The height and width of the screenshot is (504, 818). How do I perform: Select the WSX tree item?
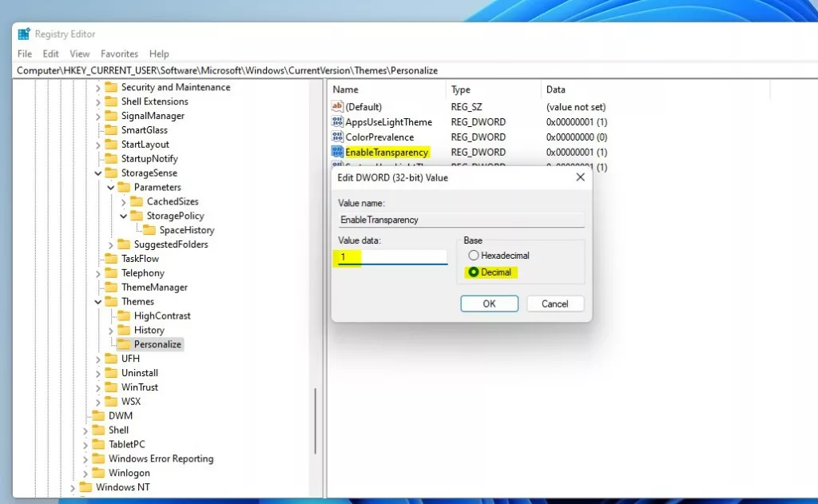pyautogui.click(x=131, y=401)
